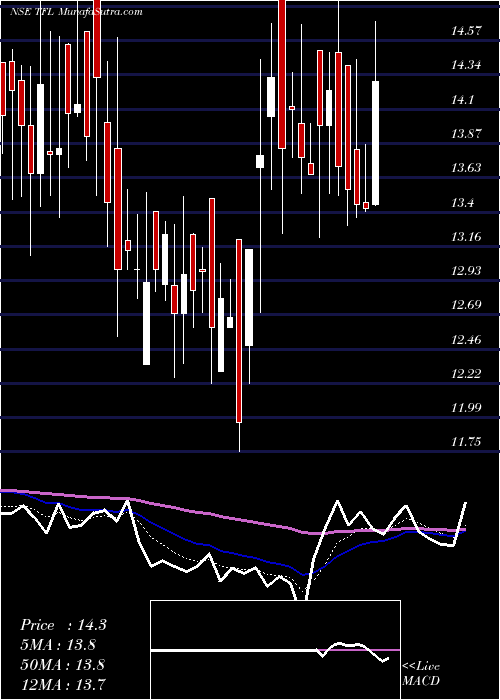Click the 12.46 price axis label
This screenshot has height=700, width=500.
[466, 340]
